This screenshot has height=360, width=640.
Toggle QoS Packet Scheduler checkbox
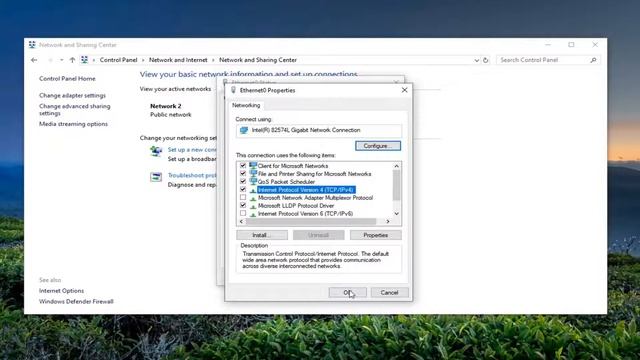pyautogui.click(x=243, y=181)
